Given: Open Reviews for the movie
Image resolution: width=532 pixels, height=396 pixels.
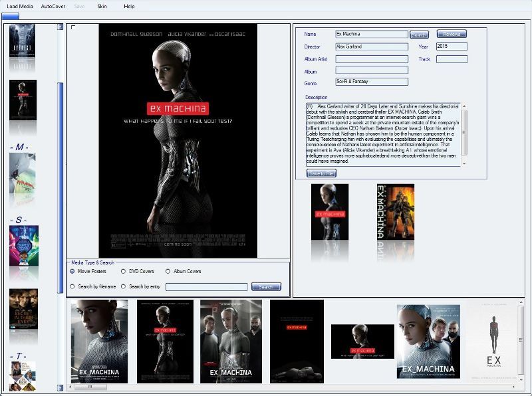Looking at the screenshot, I should click(452, 34).
